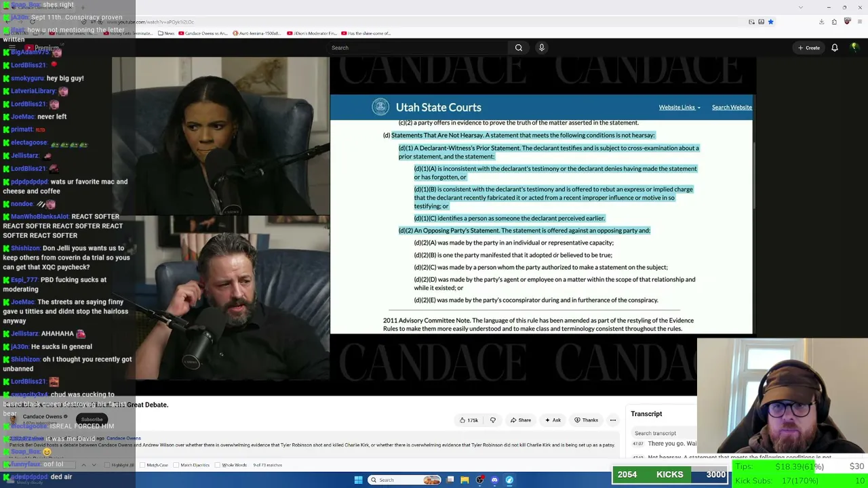Open the OBS icon in taskbar
Viewport: 868px width, 488px height.
[479, 480]
